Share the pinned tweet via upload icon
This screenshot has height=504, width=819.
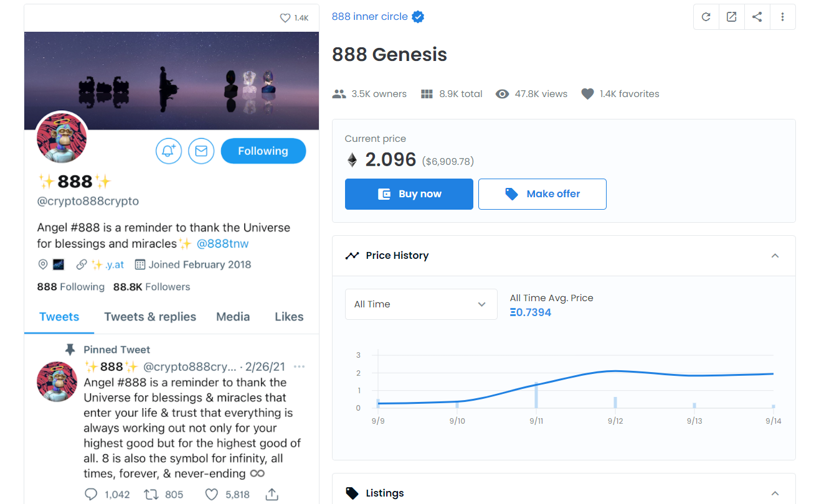click(x=272, y=495)
